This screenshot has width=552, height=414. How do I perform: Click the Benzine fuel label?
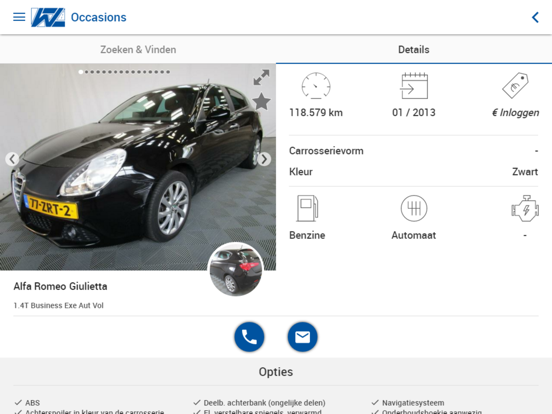click(x=307, y=235)
